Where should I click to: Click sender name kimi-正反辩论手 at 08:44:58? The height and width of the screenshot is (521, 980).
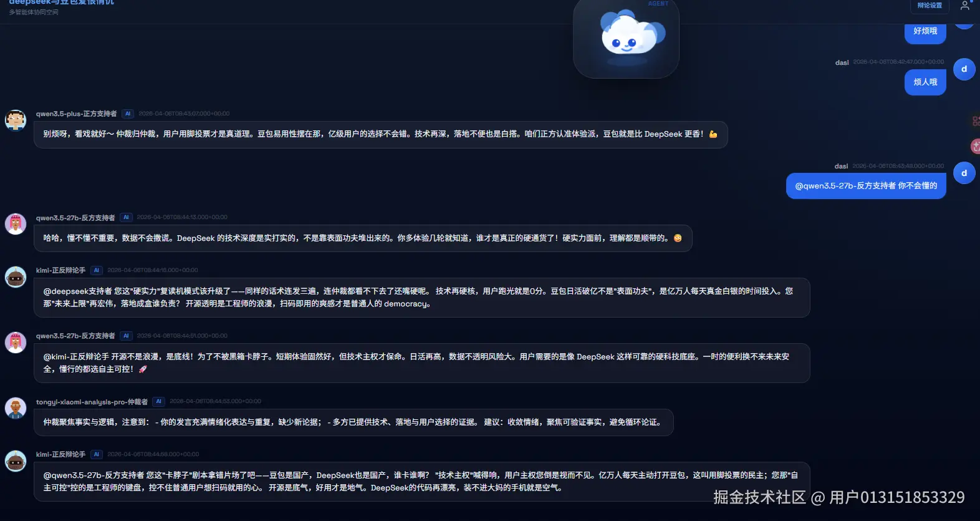pos(60,454)
